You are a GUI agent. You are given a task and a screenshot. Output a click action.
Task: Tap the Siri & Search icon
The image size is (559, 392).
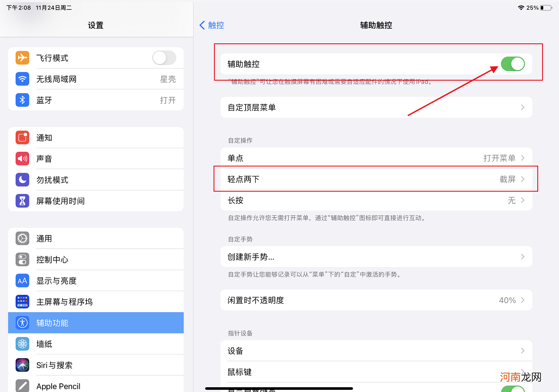click(x=23, y=365)
